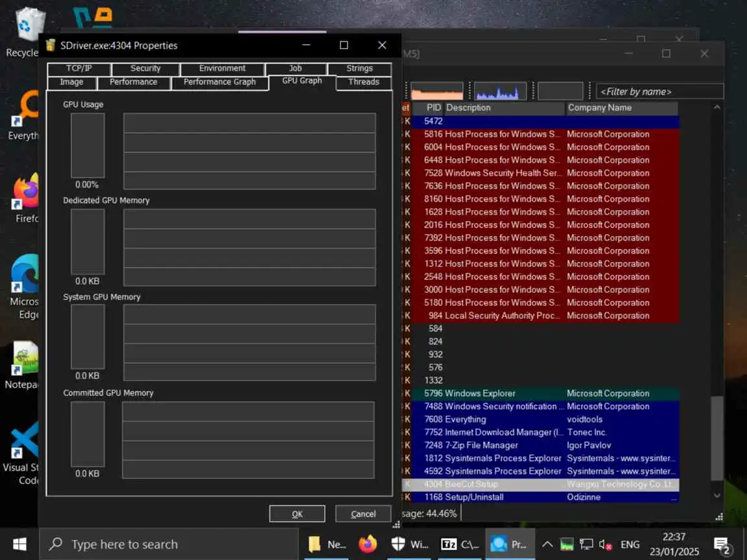Switch to the Security tab
Viewport: 747px width, 560px height.
pos(145,69)
